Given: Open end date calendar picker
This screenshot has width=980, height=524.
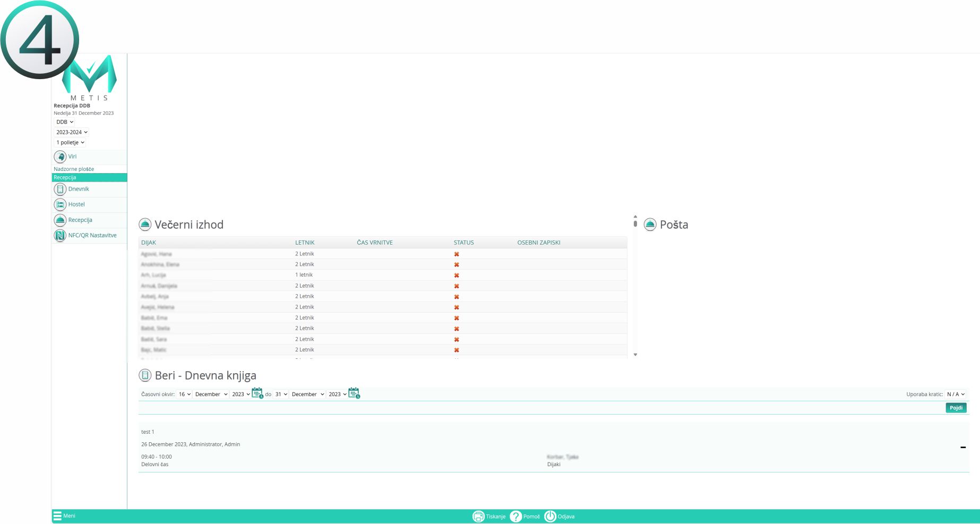Looking at the screenshot, I should pyautogui.click(x=354, y=393).
